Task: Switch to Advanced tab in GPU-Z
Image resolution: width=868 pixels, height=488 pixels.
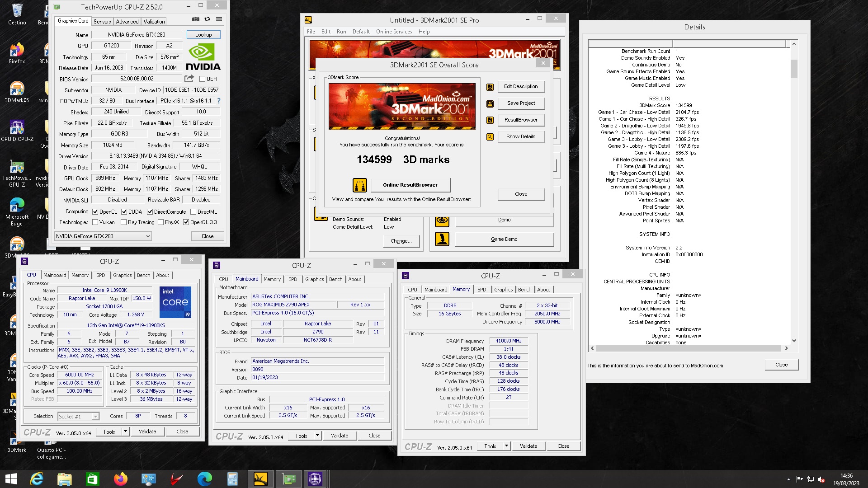Action: (127, 22)
